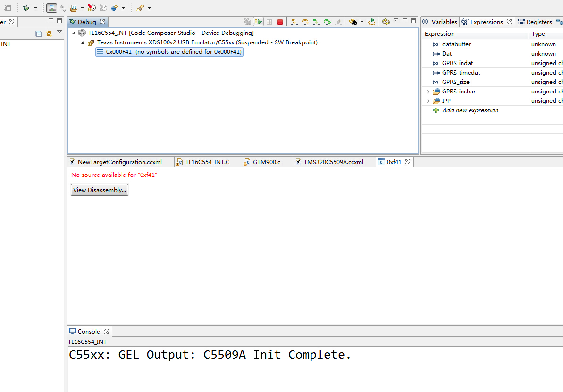Click the Type column header

(x=546, y=34)
